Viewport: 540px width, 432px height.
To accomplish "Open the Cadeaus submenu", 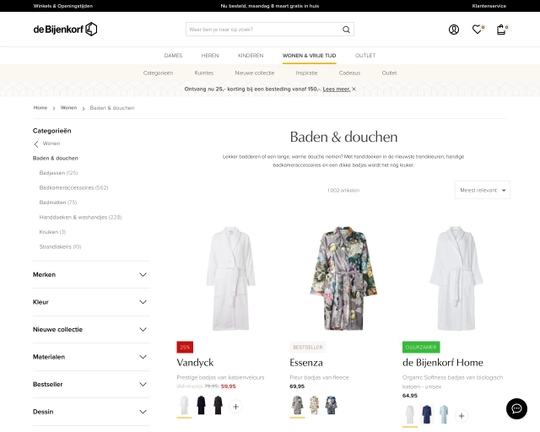I will point(350,73).
